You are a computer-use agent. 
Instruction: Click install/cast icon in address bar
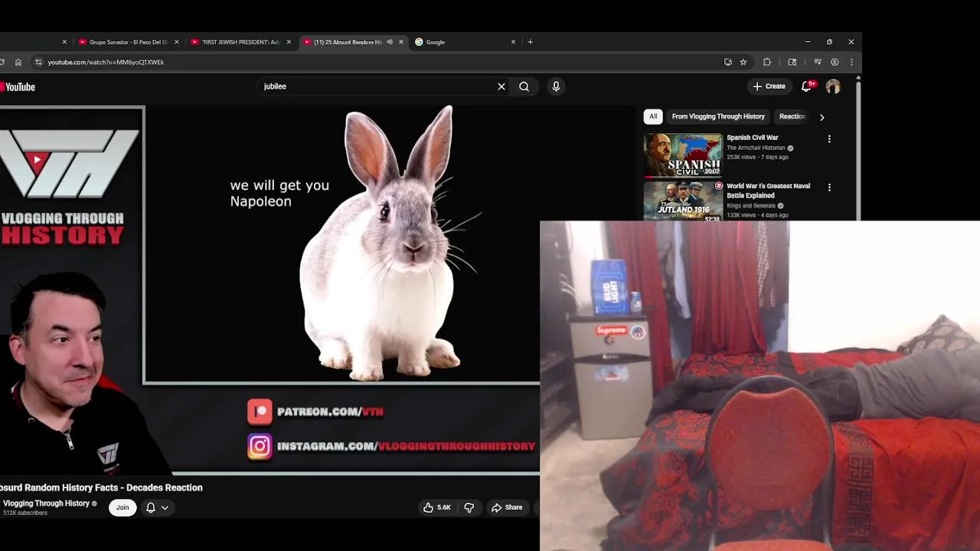[728, 62]
